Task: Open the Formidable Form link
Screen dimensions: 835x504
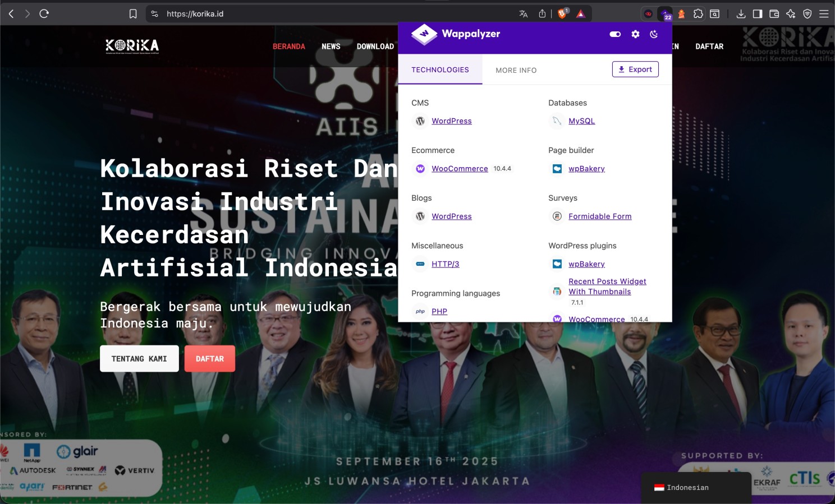Action: point(600,216)
